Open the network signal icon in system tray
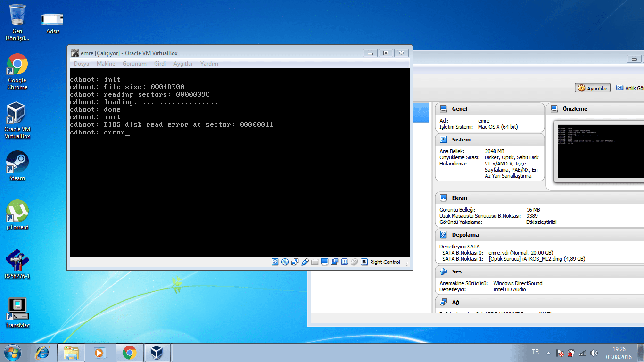This screenshot has height=362, width=644. (x=583, y=353)
